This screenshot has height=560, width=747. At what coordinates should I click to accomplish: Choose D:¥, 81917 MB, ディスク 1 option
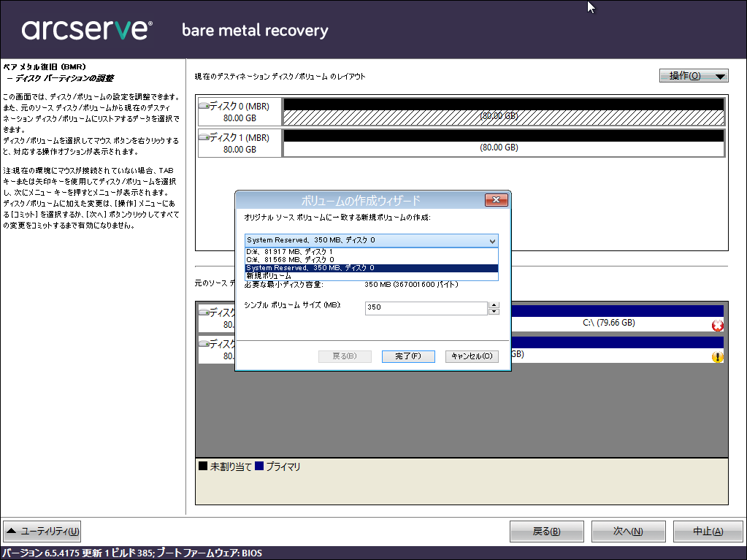point(372,252)
